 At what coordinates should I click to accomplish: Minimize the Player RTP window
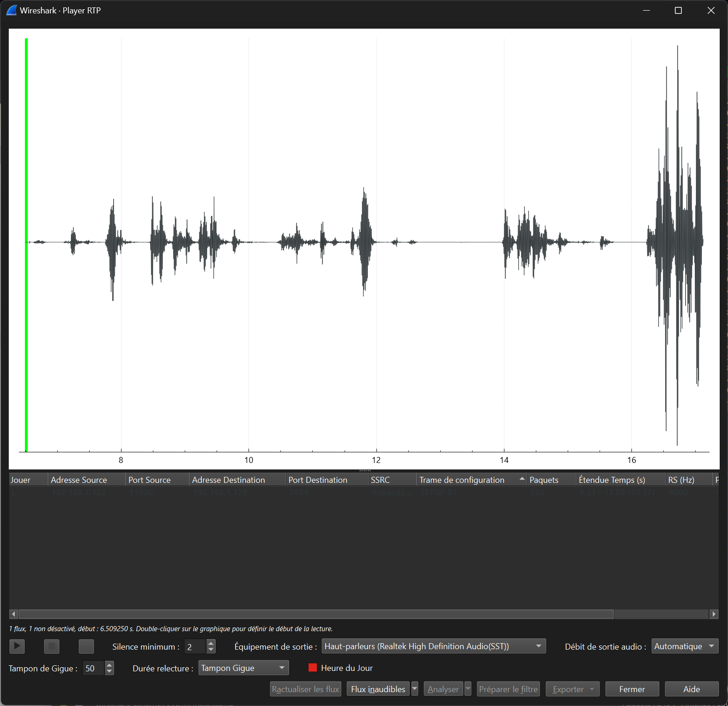[x=646, y=10]
